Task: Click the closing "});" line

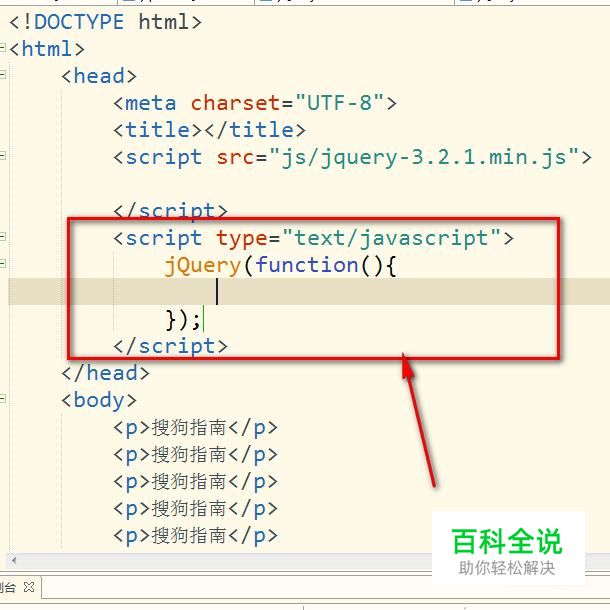Action: pyautogui.click(x=183, y=319)
